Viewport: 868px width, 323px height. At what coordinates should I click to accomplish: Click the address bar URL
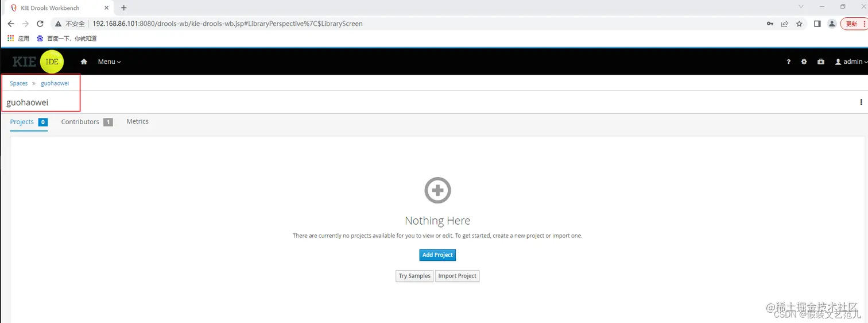[227, 24]
